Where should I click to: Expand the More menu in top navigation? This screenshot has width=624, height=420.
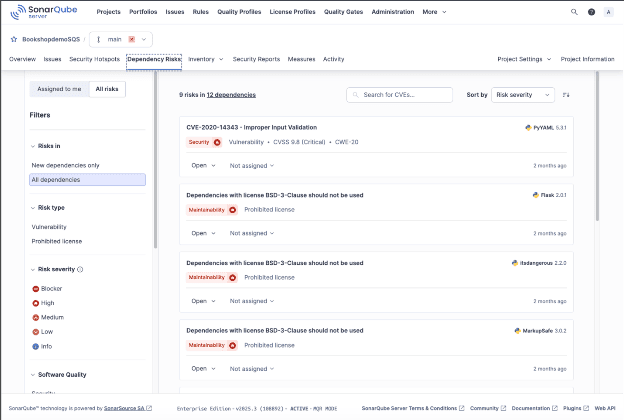click(x=434, y=12)
